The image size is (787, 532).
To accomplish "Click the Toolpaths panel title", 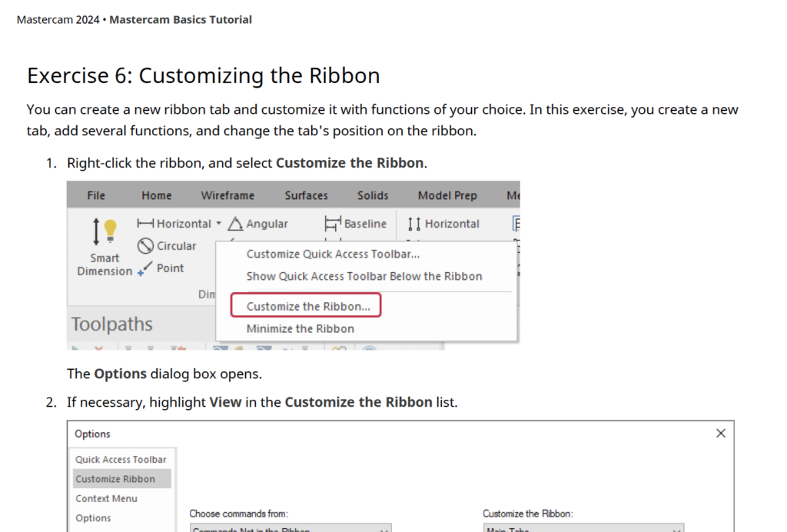I will coord(112,324).
